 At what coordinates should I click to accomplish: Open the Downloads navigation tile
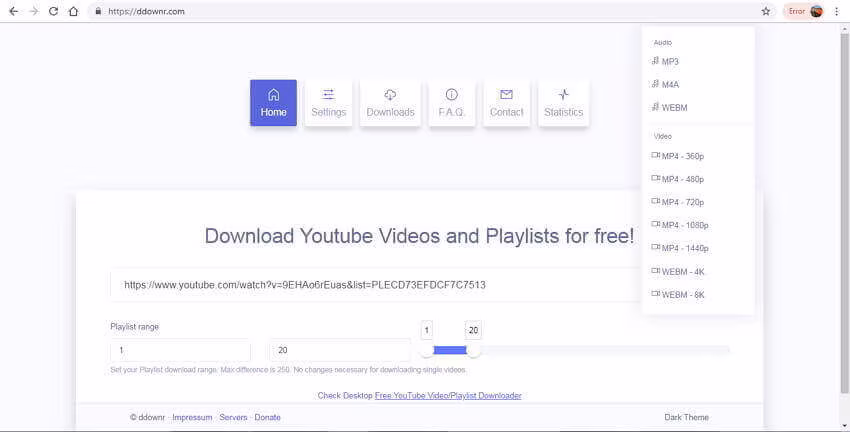pyautogui.click(x=390, y=103)
